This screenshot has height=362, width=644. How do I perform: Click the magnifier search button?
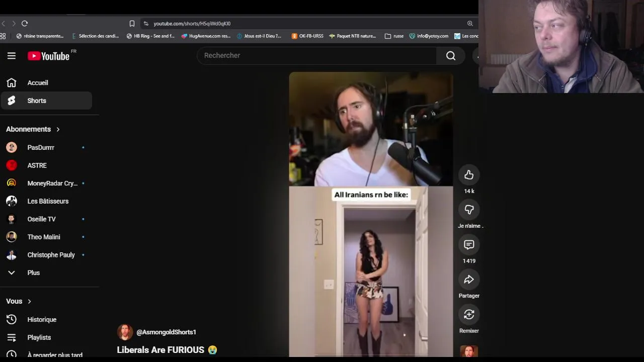[x=451, y=55]
